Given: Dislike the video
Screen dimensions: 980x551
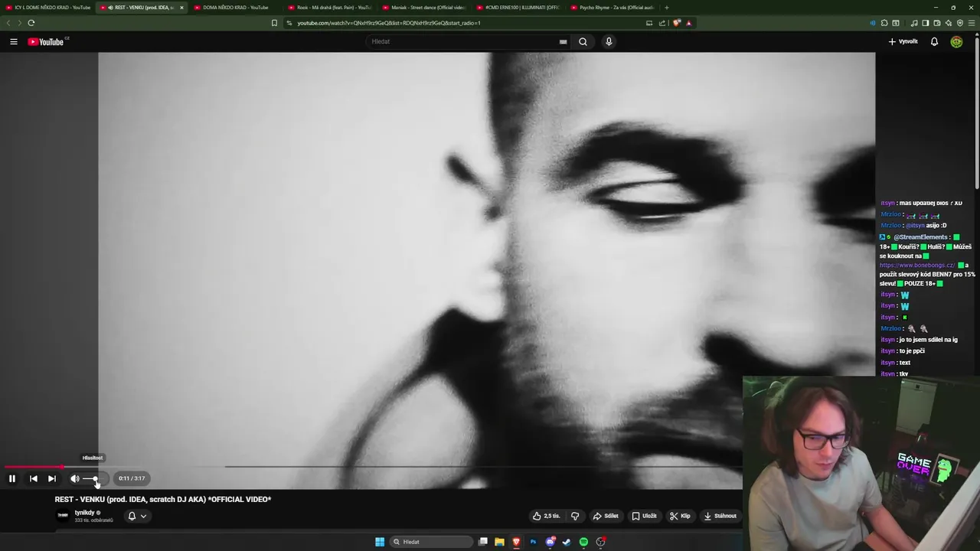Looking at the screenshot, I should tap(575, 516).
